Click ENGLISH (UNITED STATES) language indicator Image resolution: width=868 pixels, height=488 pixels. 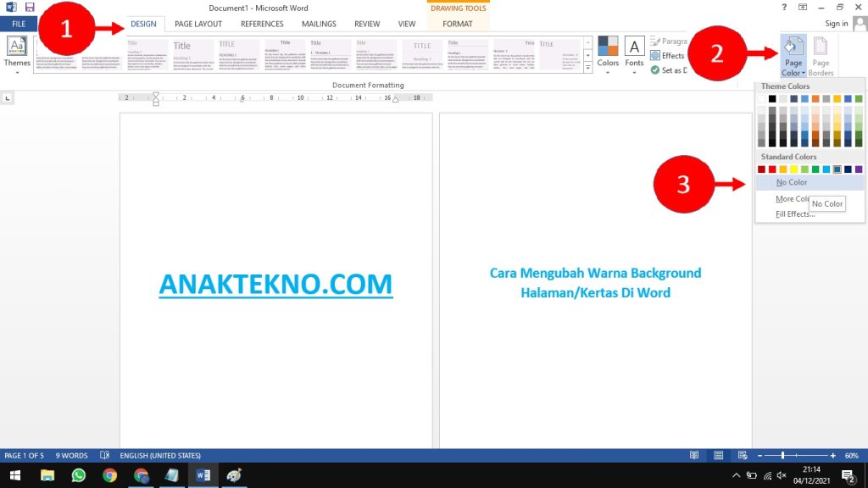[160, 455]
